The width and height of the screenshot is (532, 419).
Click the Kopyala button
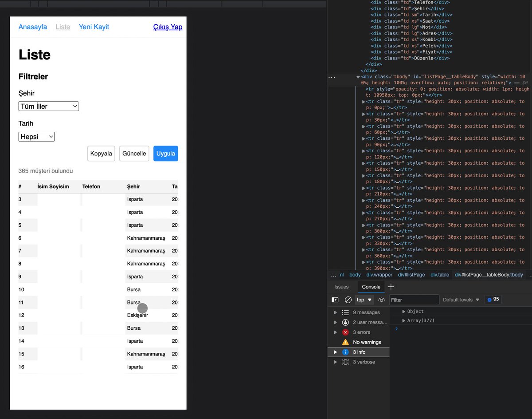(x=101, y=154)
